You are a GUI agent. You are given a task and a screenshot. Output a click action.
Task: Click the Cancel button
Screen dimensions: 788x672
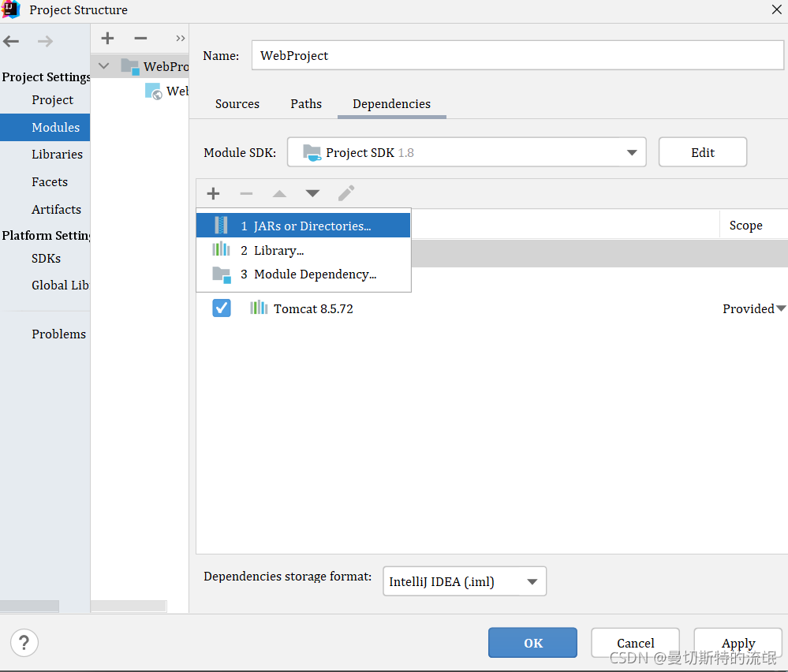635,643
